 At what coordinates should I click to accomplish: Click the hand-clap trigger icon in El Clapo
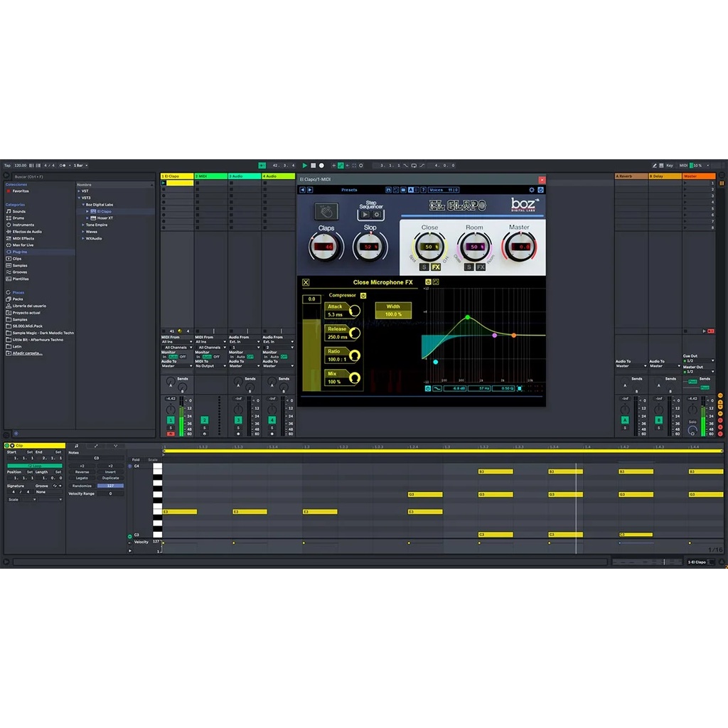click(327, 212)
